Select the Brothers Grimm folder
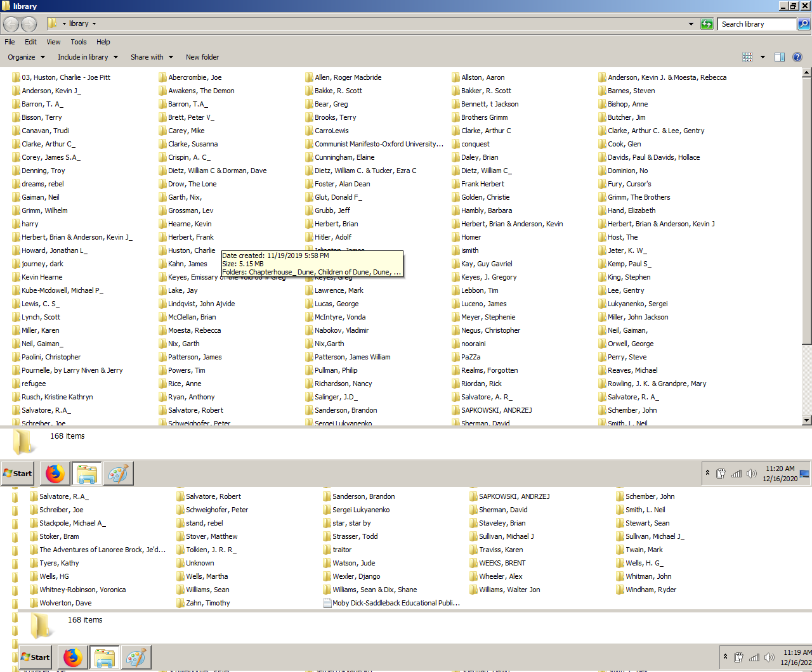 pyautogui.click(x=480, y=117)
